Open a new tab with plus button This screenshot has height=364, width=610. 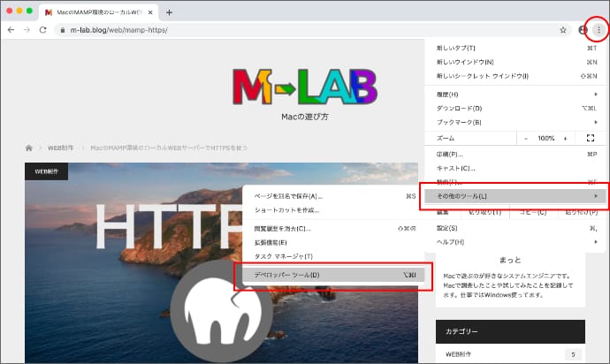pyautogui.click(x=169, y=12)
